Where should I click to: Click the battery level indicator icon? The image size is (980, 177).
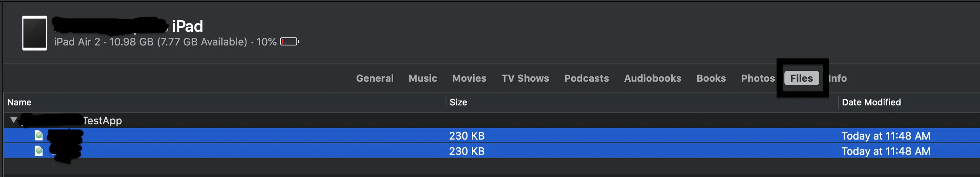point(289,42)
